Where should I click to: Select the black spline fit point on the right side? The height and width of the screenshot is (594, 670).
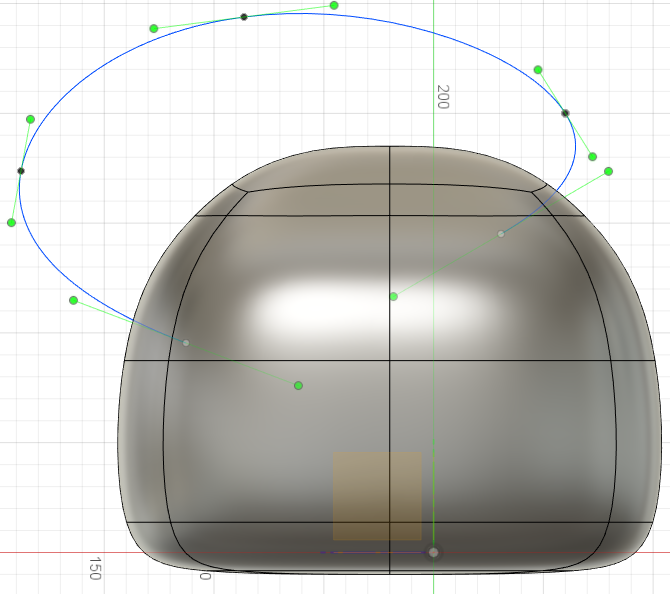tap(565, 113)
